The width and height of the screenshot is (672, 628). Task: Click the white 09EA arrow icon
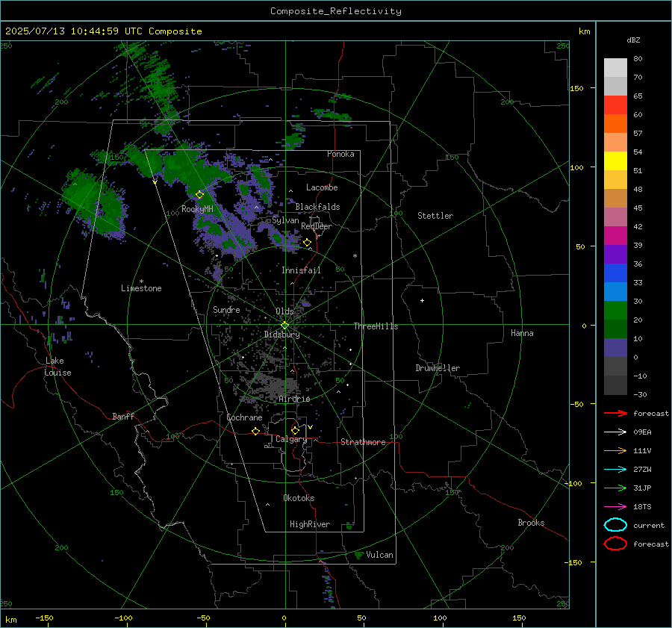[x=615, y=432]
